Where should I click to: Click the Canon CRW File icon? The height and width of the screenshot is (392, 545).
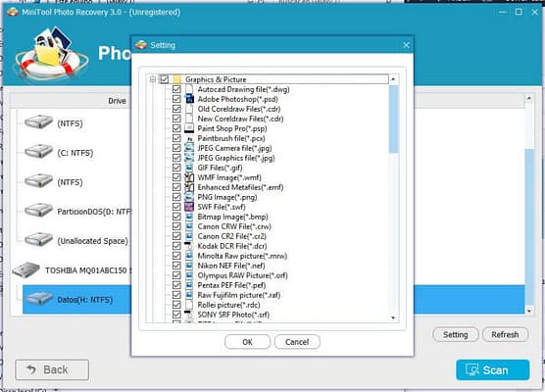tap(189, 226)
